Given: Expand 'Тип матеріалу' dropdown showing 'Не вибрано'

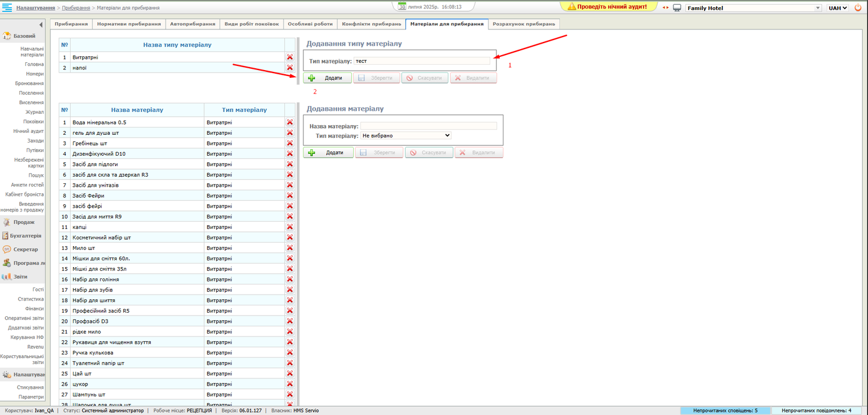Looking at the screenshot, I should coord(405,136).
